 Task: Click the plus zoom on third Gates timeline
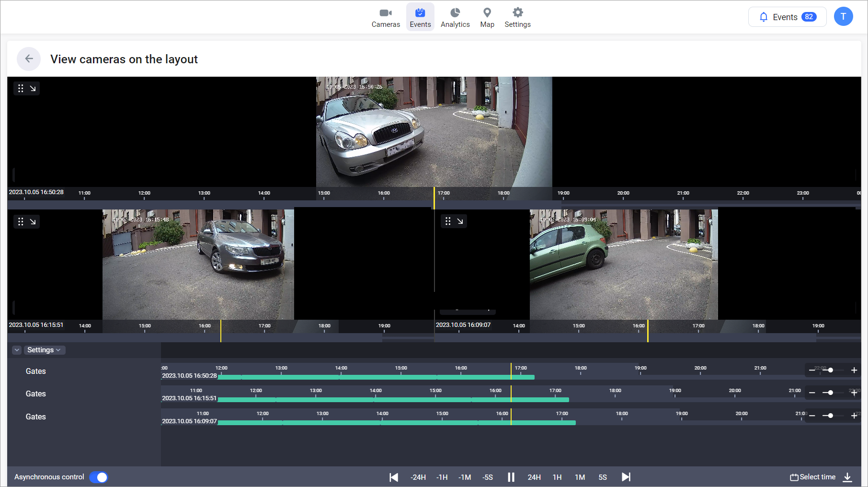pyautogui.click(x=854, y=416)
